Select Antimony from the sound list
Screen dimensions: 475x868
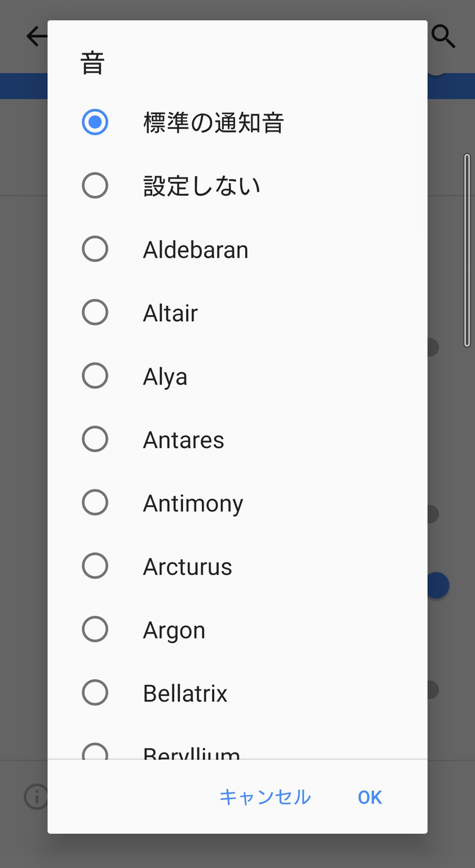click(x=237, y=502)
